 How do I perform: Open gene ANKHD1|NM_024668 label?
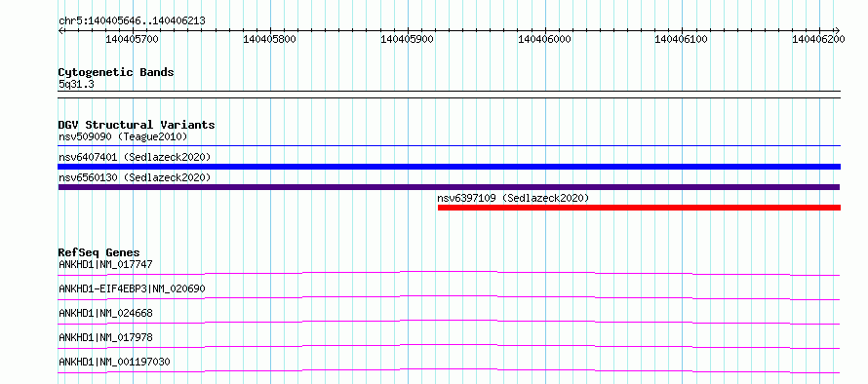pos(105,313)
